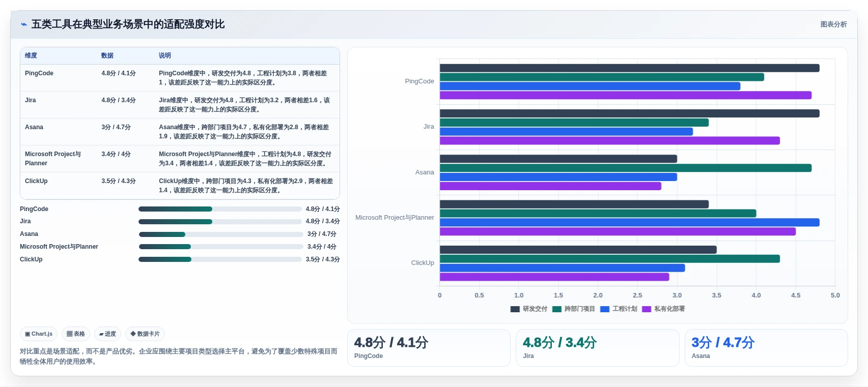The width and height of the screenshot is (868, 387).
Task: Click the 表格 tag chip
Action: [76, 334]
